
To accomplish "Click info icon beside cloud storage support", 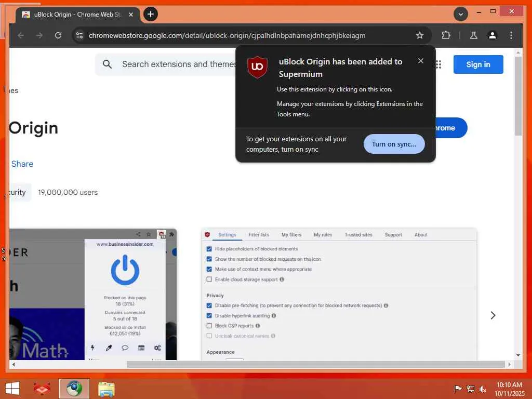I will pos(282,279).
